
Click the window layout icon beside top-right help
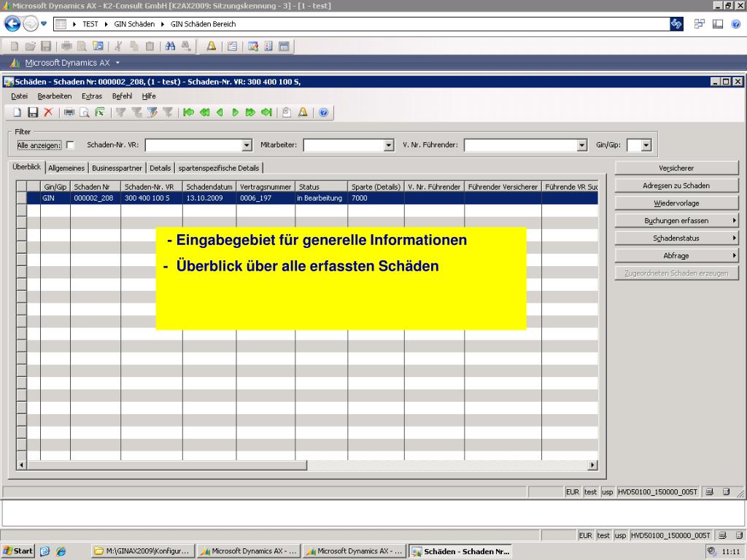(x=718, y=24)
